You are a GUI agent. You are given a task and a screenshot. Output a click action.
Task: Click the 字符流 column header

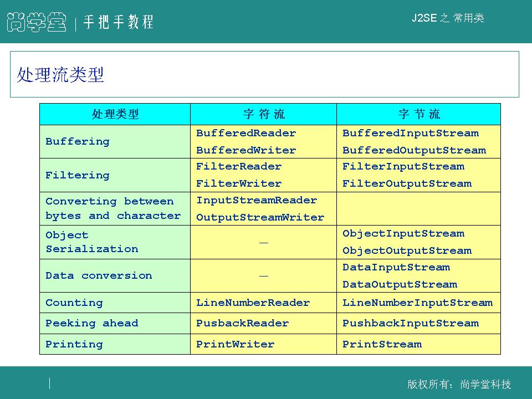tap(264, 114)
